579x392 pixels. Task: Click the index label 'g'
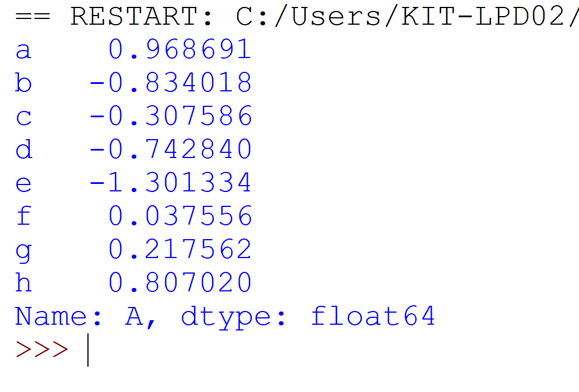[23, 249]
